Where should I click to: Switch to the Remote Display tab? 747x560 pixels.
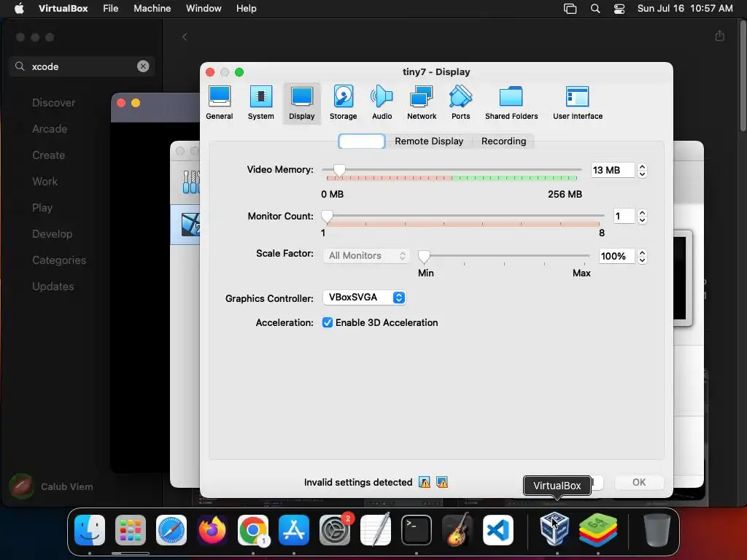(x=429, y=141)
